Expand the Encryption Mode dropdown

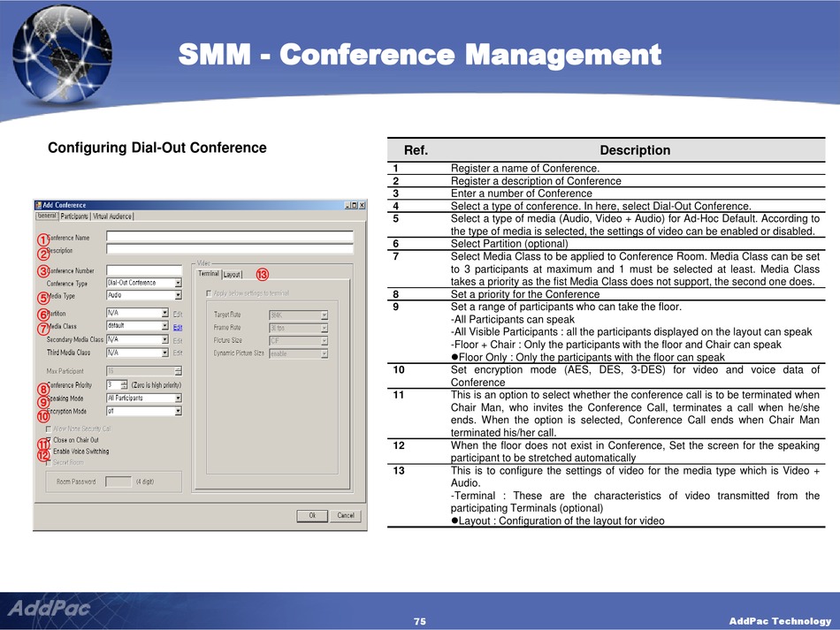178,411
